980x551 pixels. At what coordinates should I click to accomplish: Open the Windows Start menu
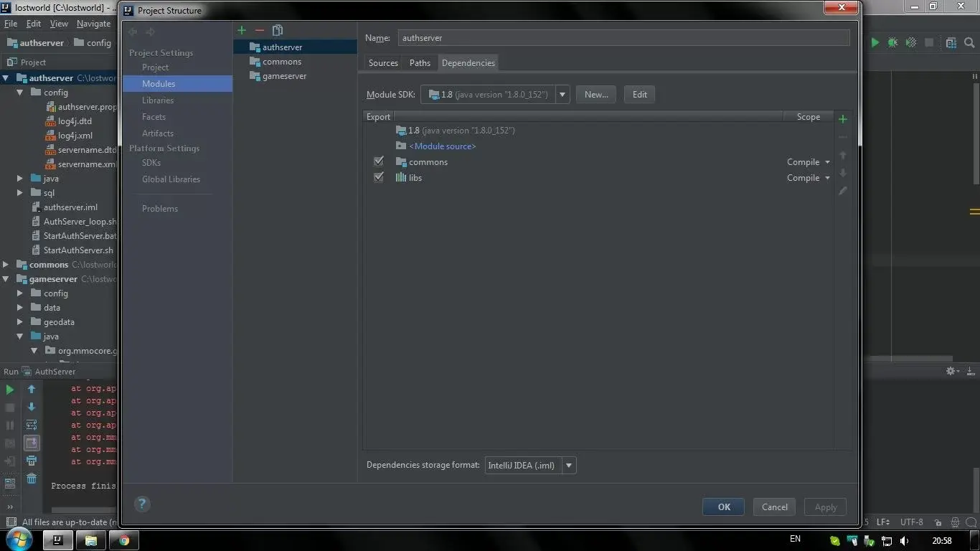point(18,540)
